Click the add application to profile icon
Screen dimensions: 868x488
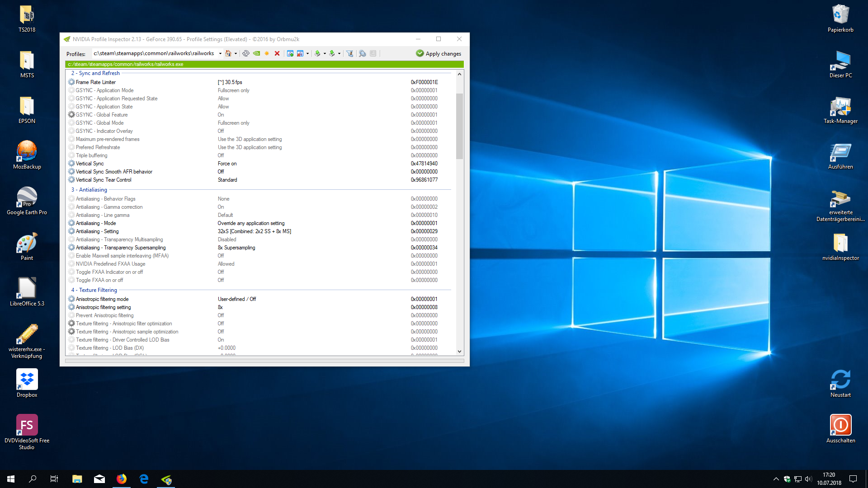pyautogui.click(x=290, y=53)
